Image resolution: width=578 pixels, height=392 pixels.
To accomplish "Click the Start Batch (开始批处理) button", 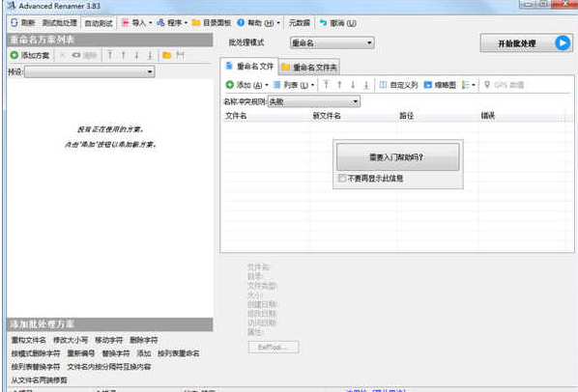I will point(527,43).
